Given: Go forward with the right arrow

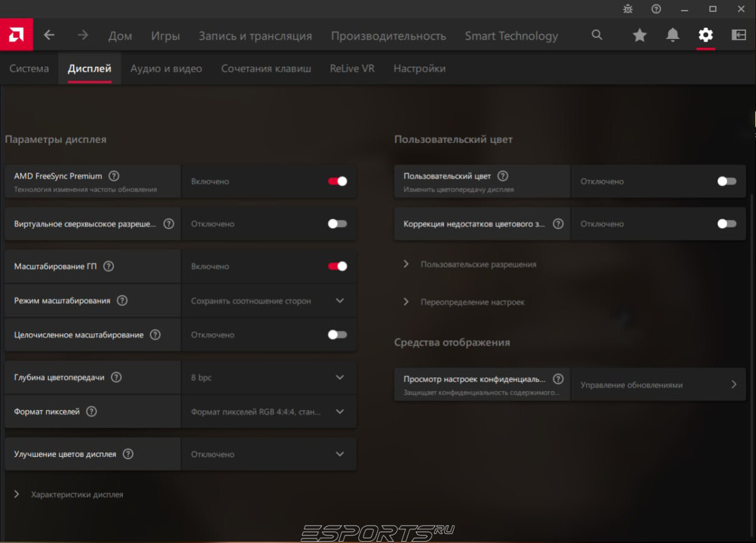Looking at the screenshot, I should tap(83, 35).
